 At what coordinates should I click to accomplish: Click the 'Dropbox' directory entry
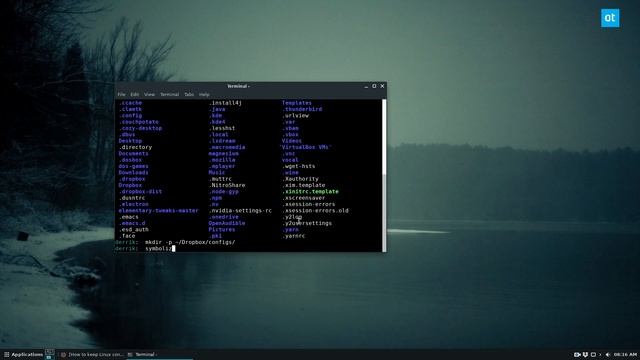130,185
